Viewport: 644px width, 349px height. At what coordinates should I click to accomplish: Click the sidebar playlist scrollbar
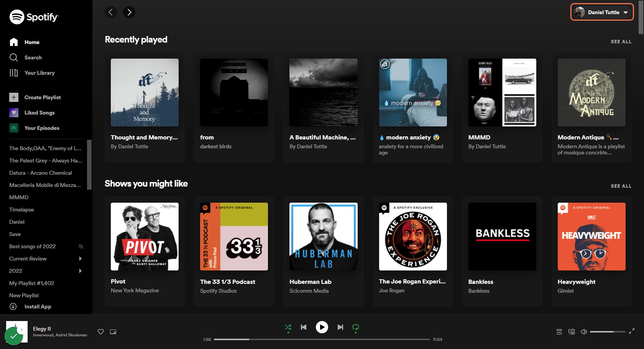pyautogui.click(x=89, y=165)
